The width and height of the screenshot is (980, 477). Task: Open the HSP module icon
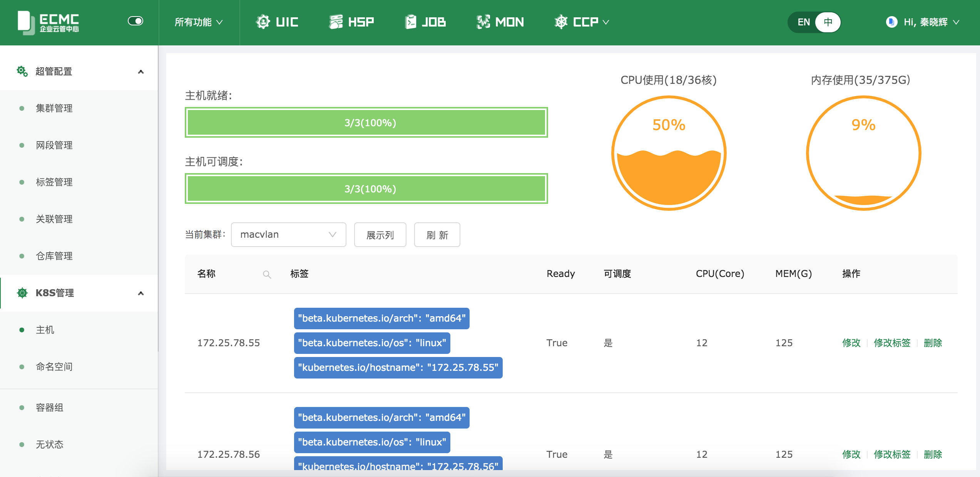(336, 22)
